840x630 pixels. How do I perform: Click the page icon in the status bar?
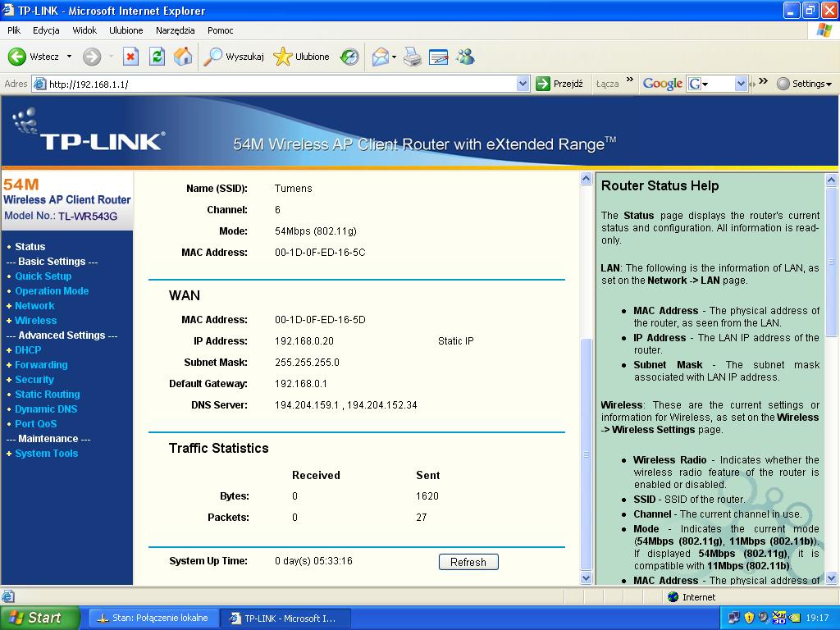(x=7, y=597)
